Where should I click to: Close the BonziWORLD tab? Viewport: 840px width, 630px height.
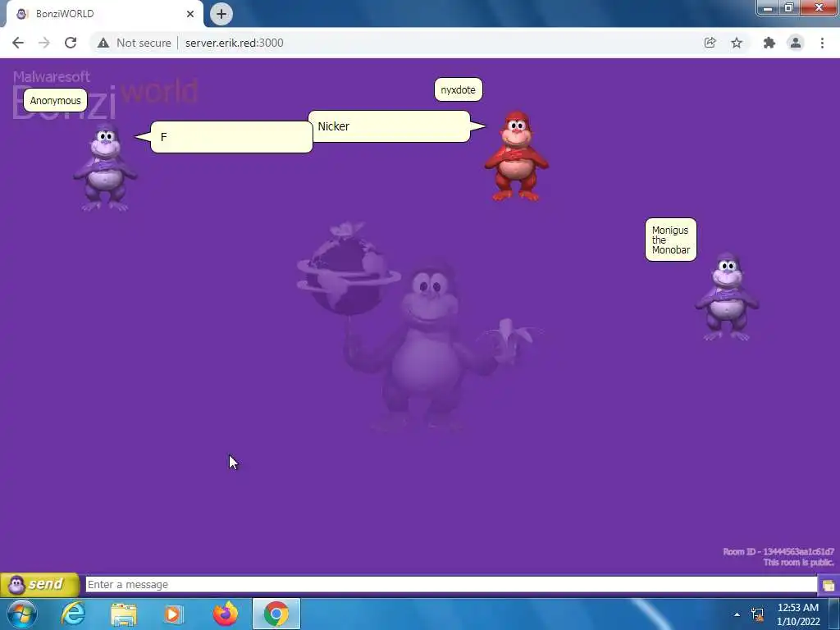click(x=190, y=14)
